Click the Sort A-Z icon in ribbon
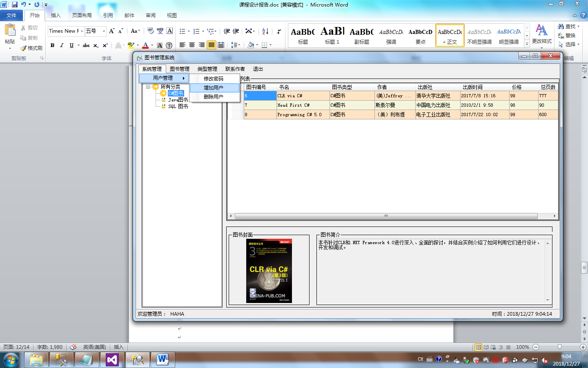 [x=265, y=31]
